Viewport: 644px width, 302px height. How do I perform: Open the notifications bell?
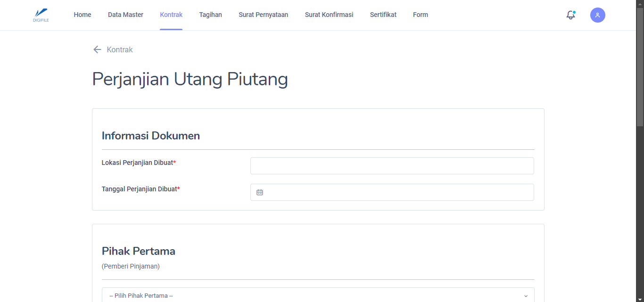(x=570, y=15)
